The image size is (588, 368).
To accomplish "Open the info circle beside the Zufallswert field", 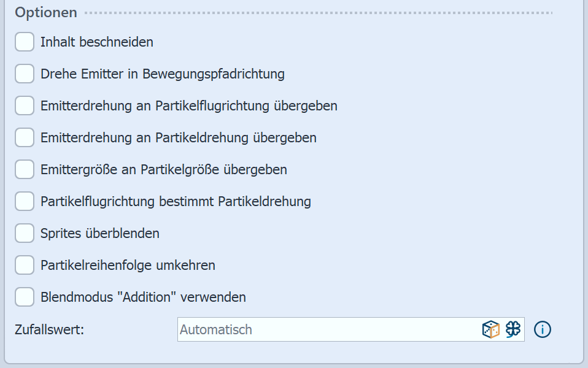I will click(542, 329).
